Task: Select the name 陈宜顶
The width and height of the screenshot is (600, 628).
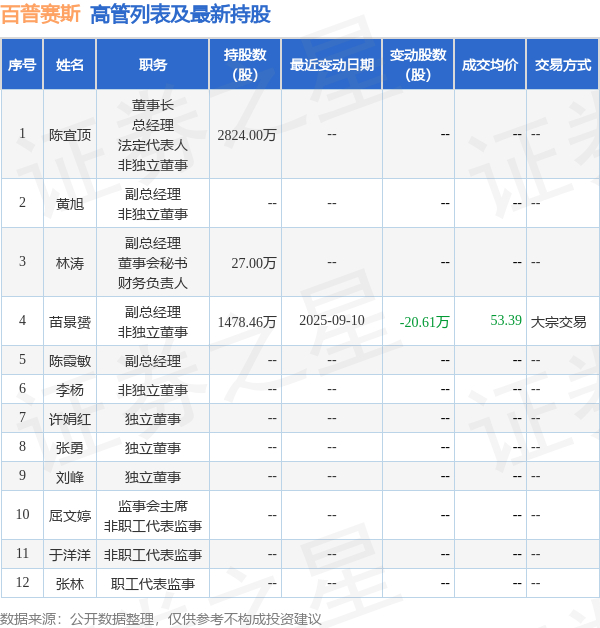Action: click(70, 135)
